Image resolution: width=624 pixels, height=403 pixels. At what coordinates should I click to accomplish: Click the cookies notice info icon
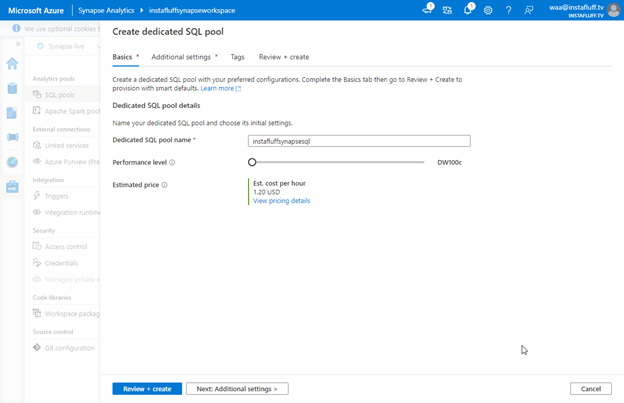16,28
